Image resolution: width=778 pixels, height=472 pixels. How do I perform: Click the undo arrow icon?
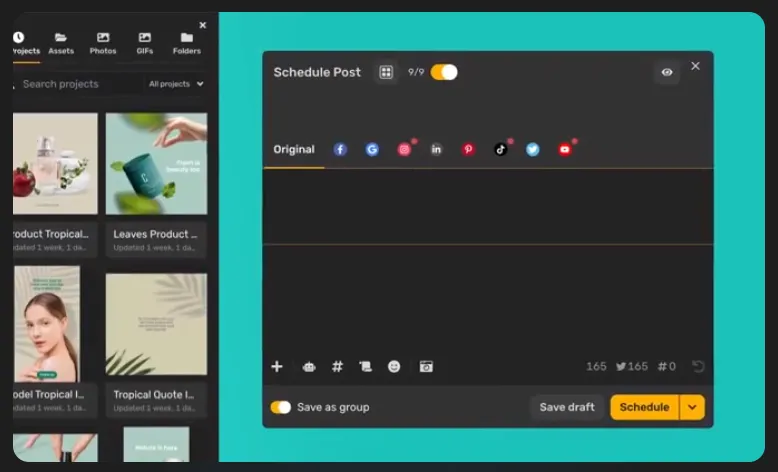point(698,367)
